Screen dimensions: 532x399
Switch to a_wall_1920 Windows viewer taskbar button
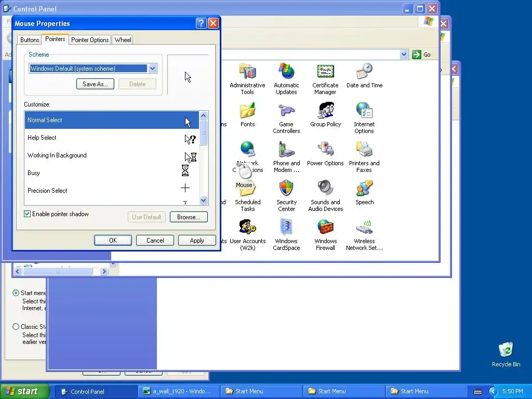point(179,392)
